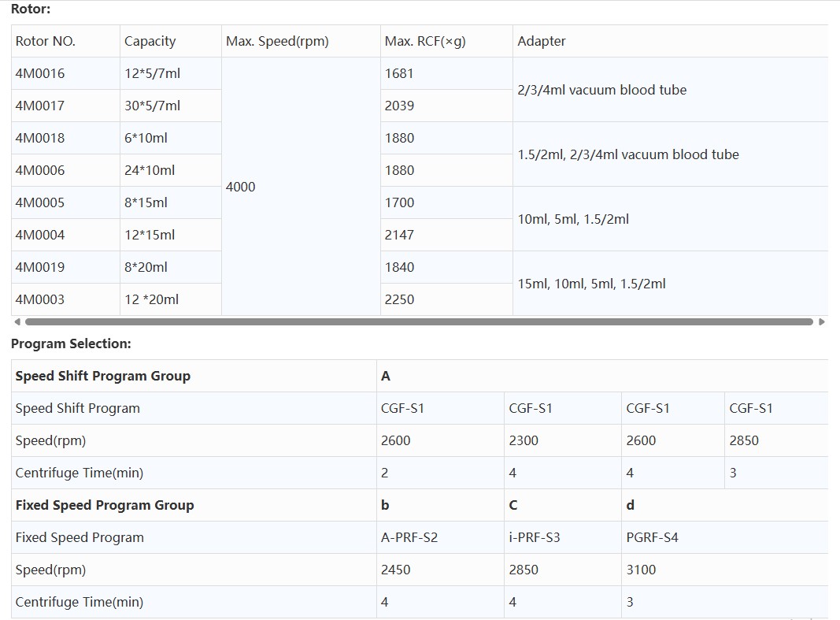840x620 pixels.
Task: Click the Max. Speed(rpm) column header
Action: tap(277, 41)
